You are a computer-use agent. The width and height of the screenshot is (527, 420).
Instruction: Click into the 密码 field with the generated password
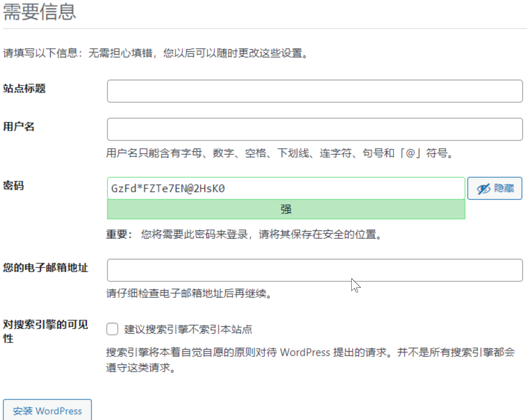pos(286,189)
